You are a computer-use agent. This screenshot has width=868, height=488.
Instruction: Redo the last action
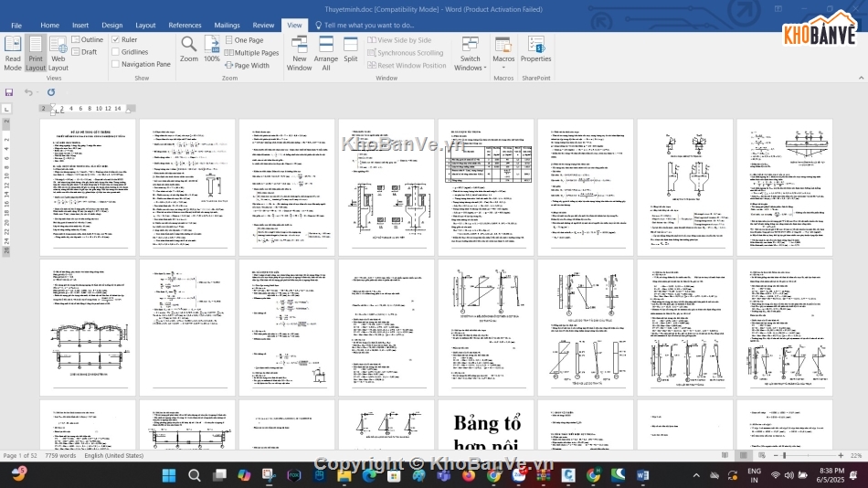pyautogui.click(x=51, y=92)
